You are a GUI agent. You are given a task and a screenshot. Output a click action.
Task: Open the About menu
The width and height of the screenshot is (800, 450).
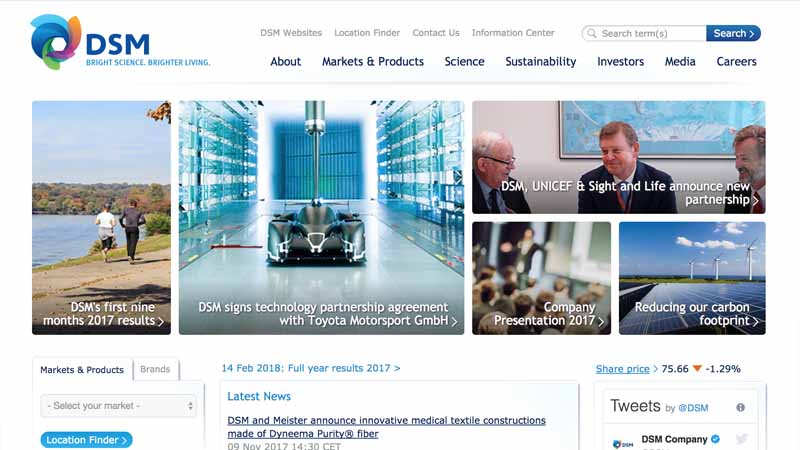pyautogui.click(x=286, y=62)
